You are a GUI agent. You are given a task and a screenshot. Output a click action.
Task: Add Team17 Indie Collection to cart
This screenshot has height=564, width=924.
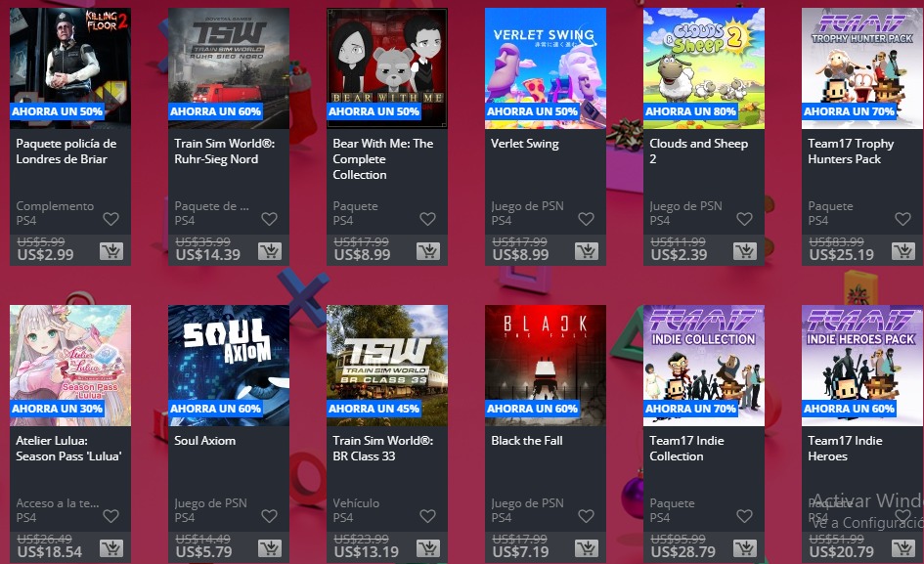click(x=745, y=548)
